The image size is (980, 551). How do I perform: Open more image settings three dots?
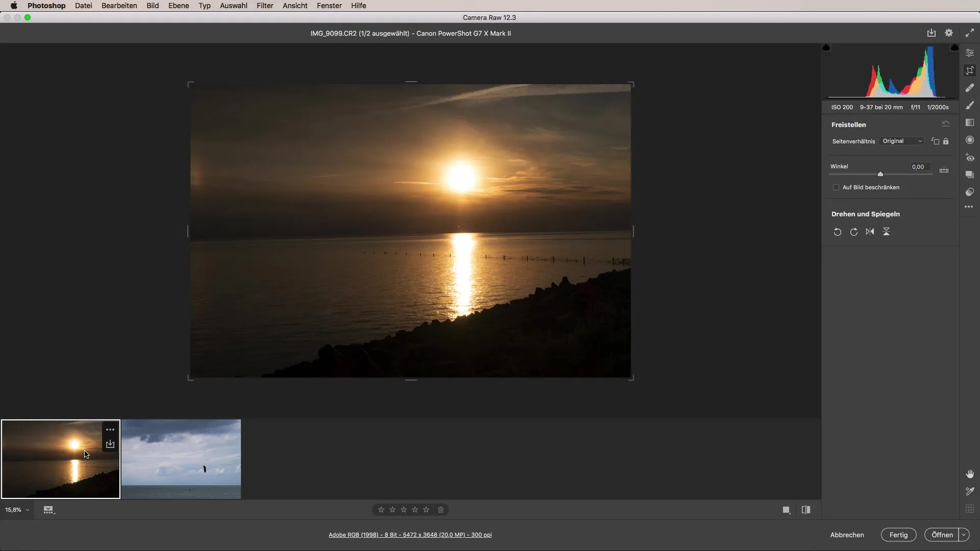(x=969, y=207)
